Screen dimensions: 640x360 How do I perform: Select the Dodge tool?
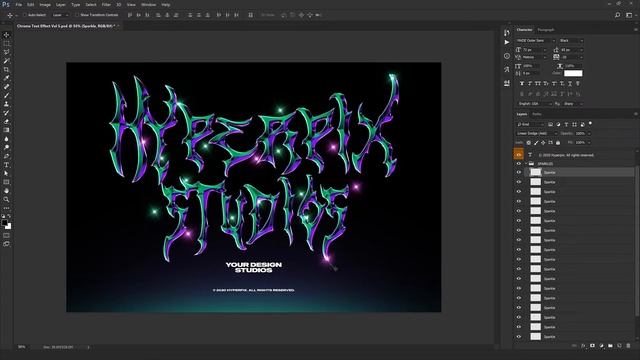tap(6, 147)
